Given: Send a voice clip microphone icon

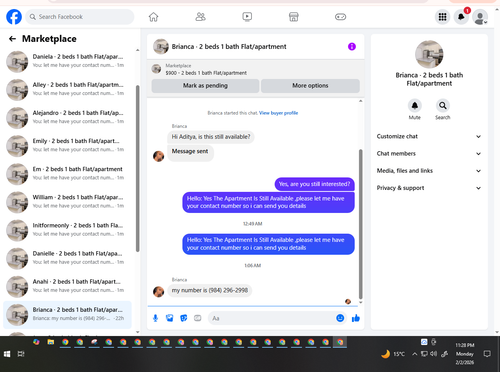Looking at the screenshot, I should pyautogui.click(x=155, y=318).
